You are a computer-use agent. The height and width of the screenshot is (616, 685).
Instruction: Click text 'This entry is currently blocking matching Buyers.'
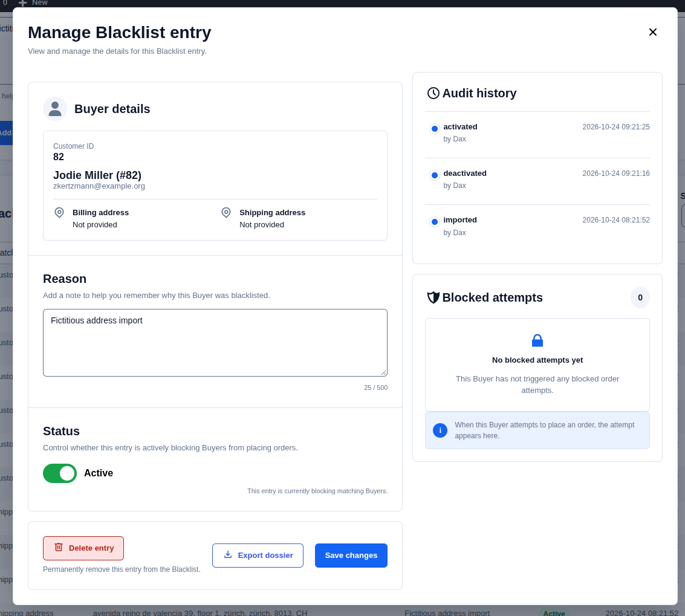click(317, 491)
